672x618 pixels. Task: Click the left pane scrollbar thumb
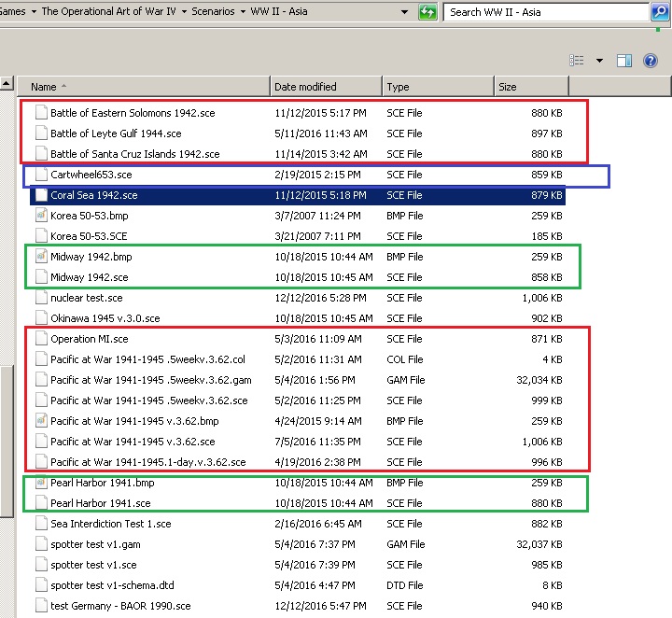tap(7, 442)
